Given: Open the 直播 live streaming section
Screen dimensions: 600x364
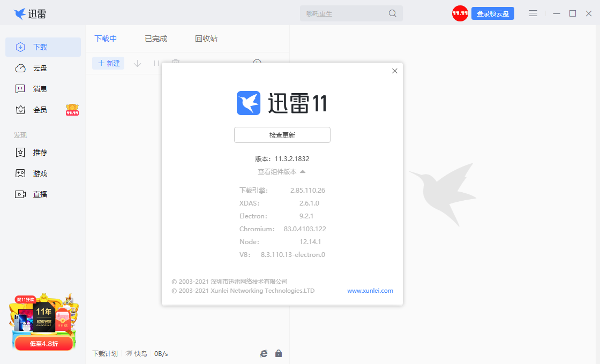Looking at the screenshot, I should coord(40,194).
